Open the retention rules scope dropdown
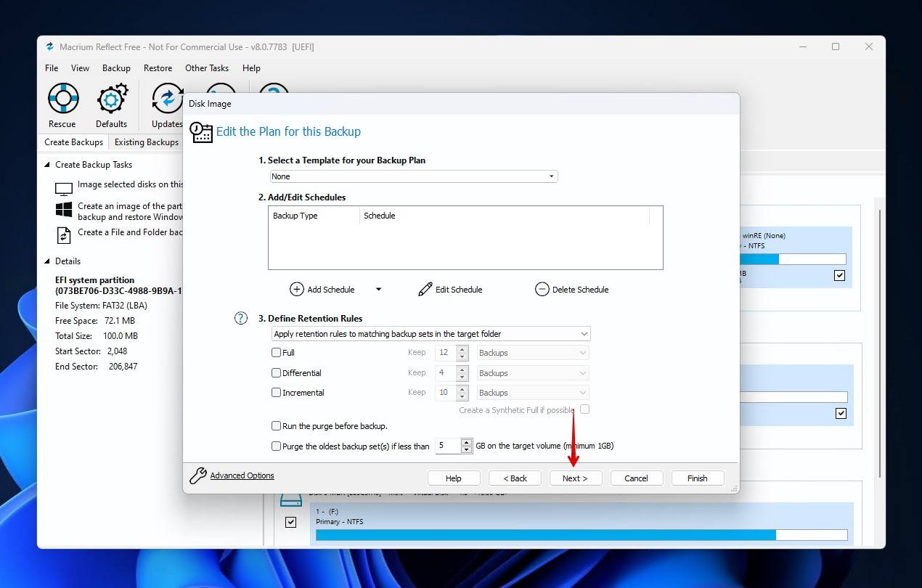Image resolution: width=922 pixels, height=588 pixels. click(x=431, y=334)
